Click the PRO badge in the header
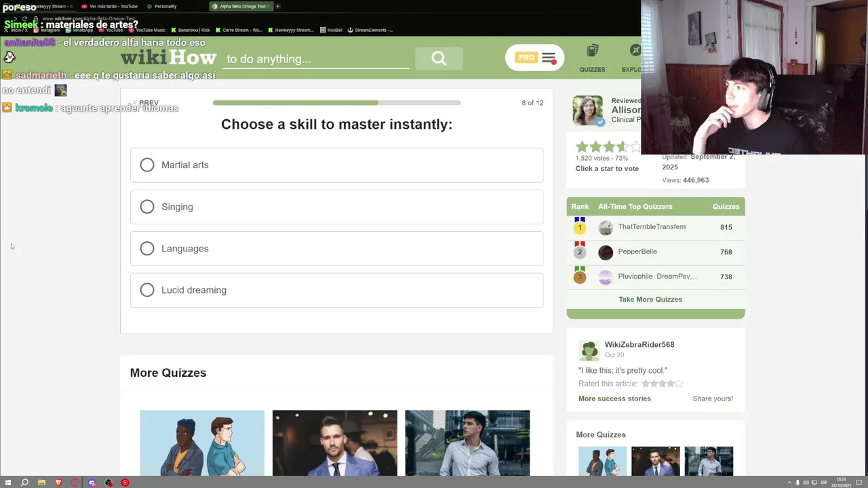Image resolution: width=868 pixels, height=488 pixels. tap(526, 58)
